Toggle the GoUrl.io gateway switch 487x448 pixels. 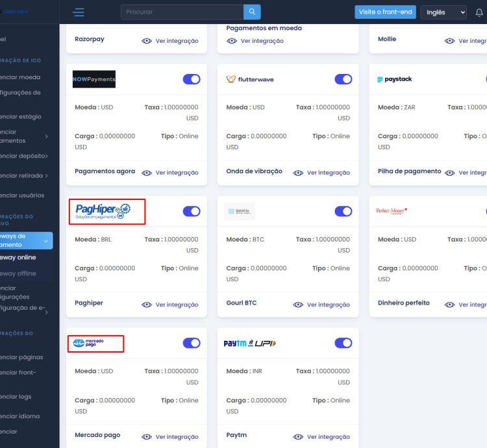click(343, 212)
